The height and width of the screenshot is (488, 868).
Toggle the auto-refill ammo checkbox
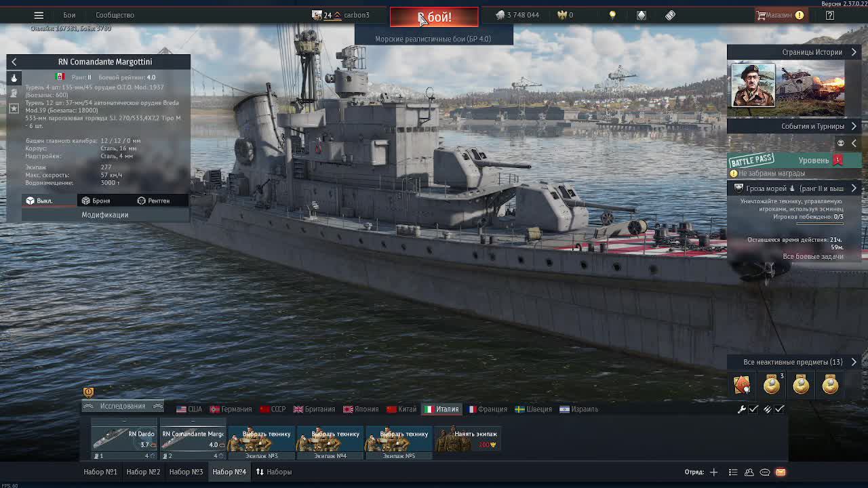tap(779, 409)
